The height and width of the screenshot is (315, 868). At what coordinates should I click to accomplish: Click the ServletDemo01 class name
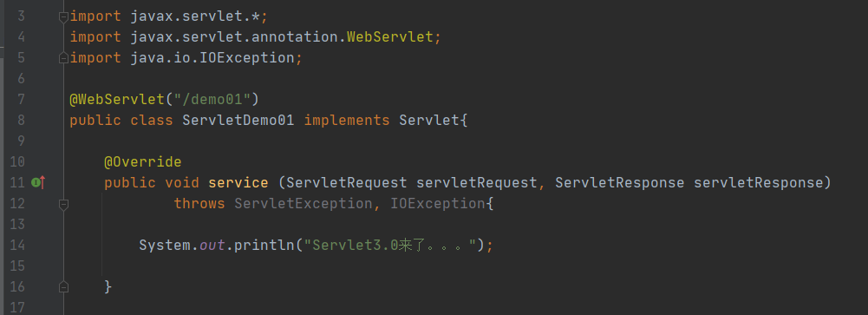[x=238, y=121]
